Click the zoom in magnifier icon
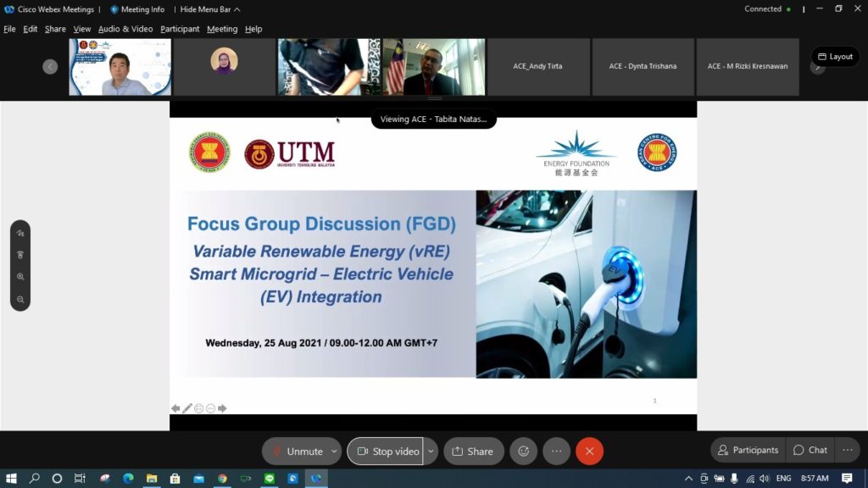The height and width of the screenshot is (488, 868). tap(20, 277)
